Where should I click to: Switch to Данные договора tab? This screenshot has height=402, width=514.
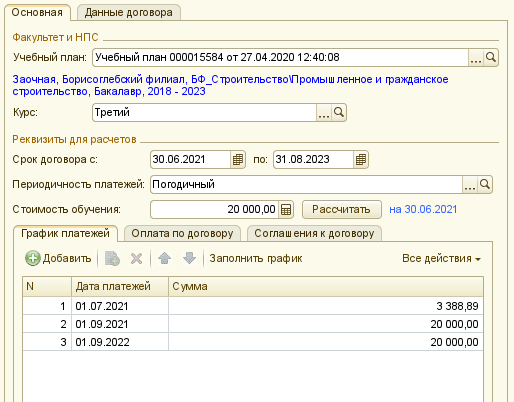[129, 13]
